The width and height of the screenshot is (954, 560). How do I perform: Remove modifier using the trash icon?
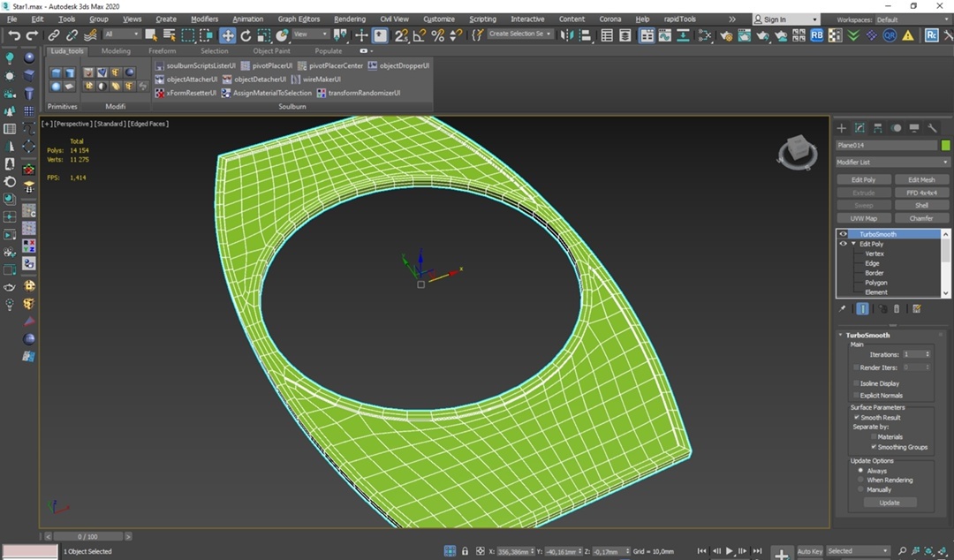tap(897, 308)
